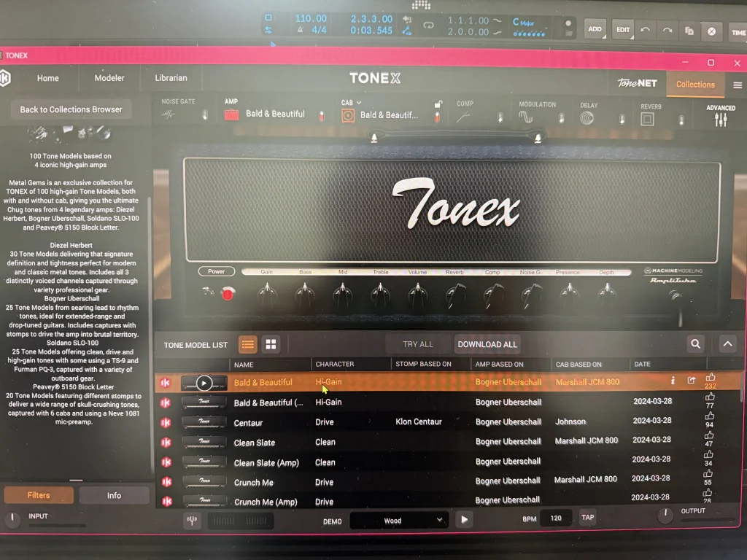
Task: Select the Amp module icon
Action: point(233,114)
